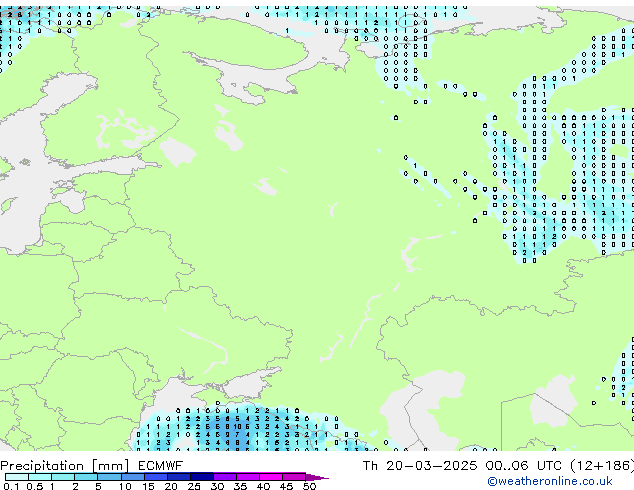Click legend label '0.1'
The height and width of the screenshot is (490, 634).
click(x=11, y=486)
